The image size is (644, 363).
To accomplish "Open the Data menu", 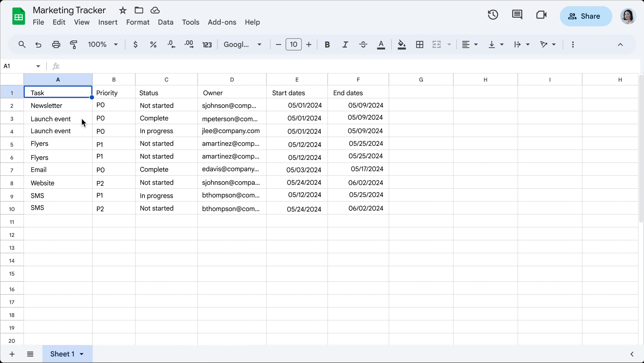I will 165,22.
